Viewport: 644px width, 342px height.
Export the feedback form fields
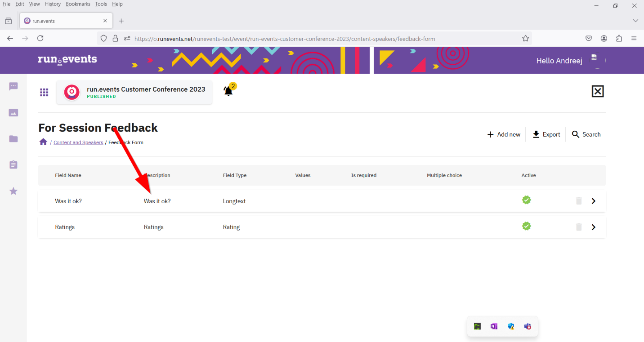point(546,134)
